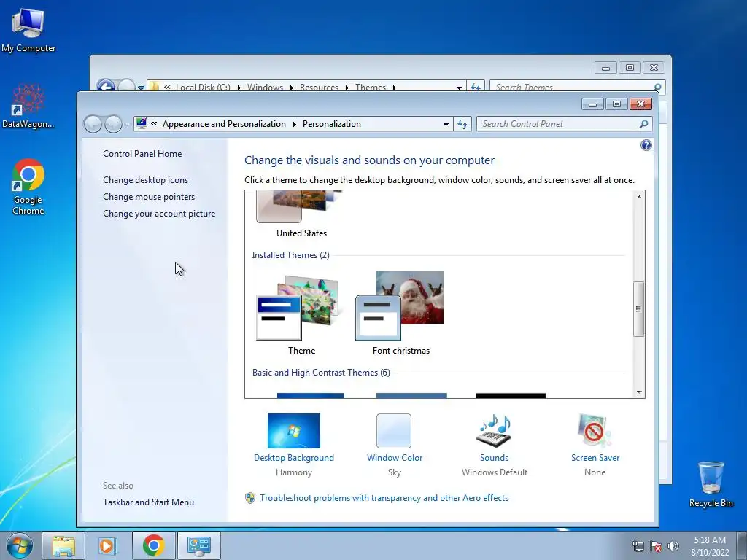Viewport: 747px width, 560px height.
Task: Click the Window Color text link
Action: point(395,458)
